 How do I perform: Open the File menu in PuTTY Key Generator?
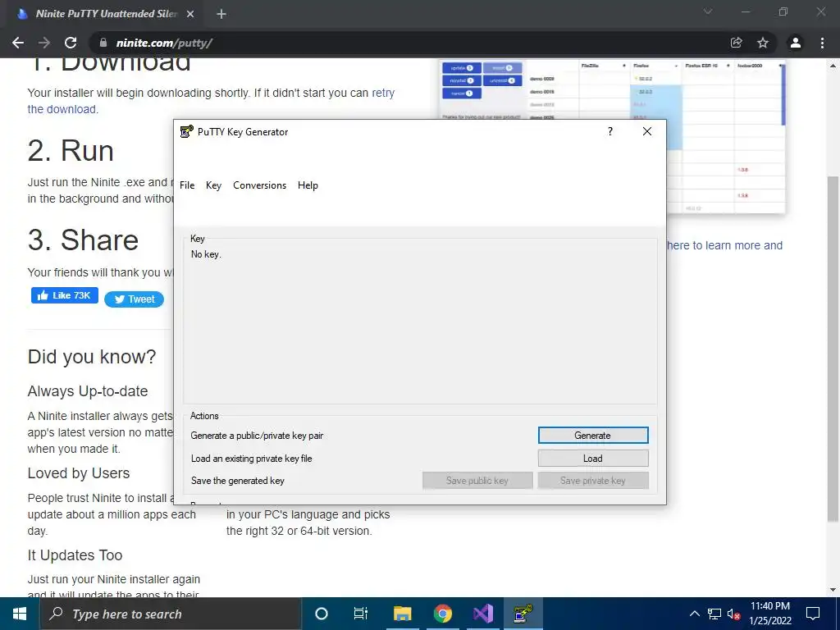(x=187, y=185)
